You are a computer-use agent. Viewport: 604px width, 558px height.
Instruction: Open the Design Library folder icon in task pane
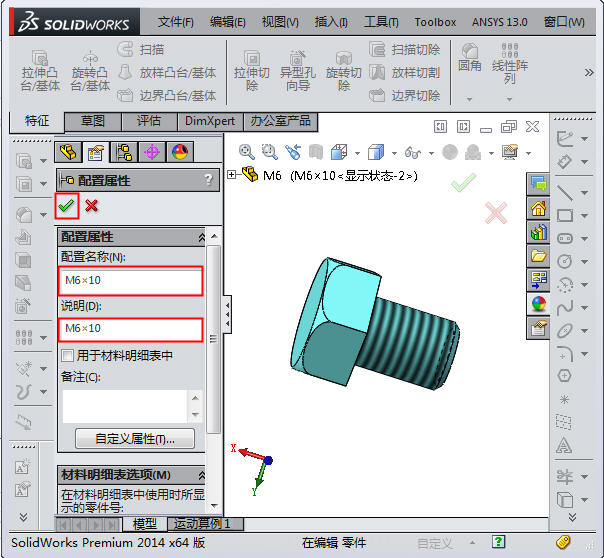tap(539, 256)
